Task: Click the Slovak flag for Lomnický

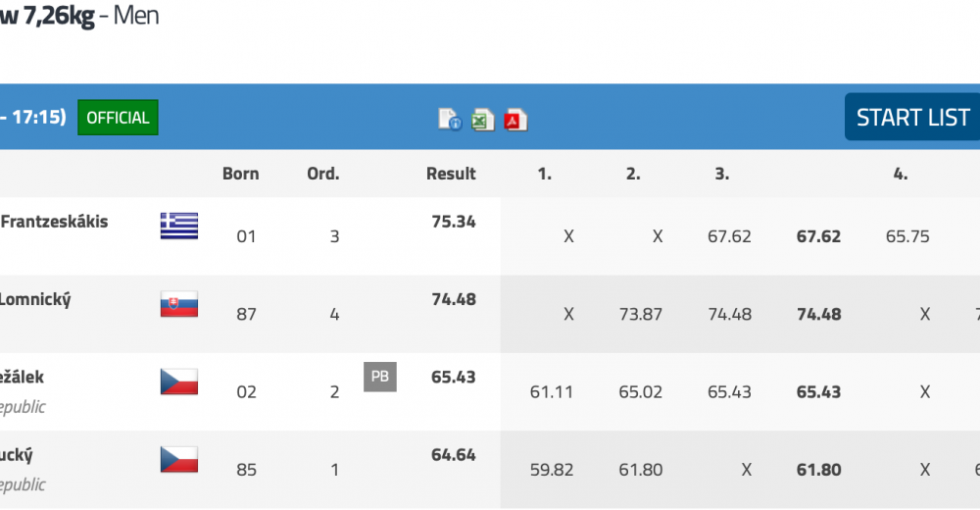Action: pyautogui.click(x=178, y=304)
